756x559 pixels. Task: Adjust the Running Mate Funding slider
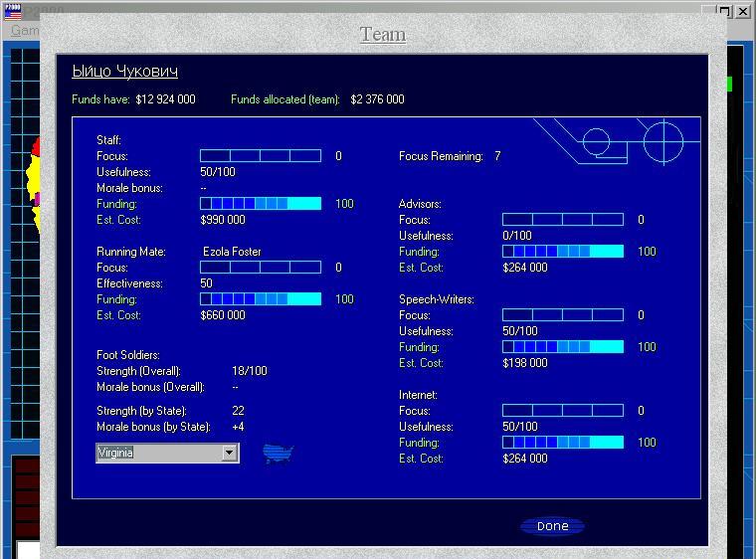[x=261, y=299]
